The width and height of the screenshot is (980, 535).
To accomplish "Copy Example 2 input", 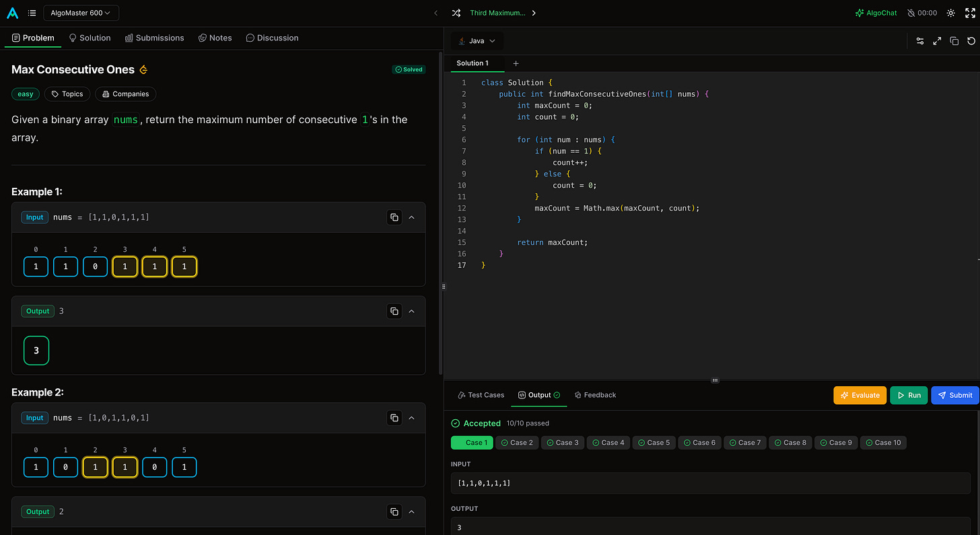I will click(x=394, y=418).
